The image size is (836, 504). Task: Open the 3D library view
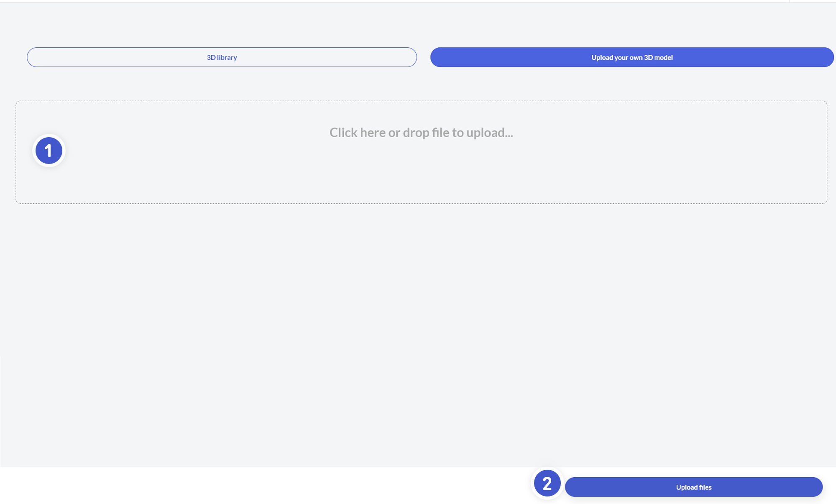222,57
